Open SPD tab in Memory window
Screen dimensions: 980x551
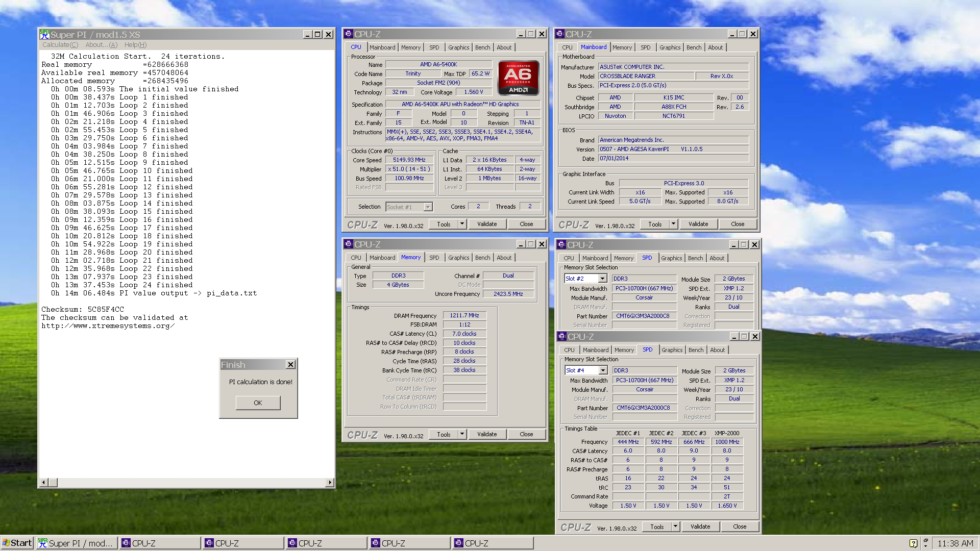(434, 258)
